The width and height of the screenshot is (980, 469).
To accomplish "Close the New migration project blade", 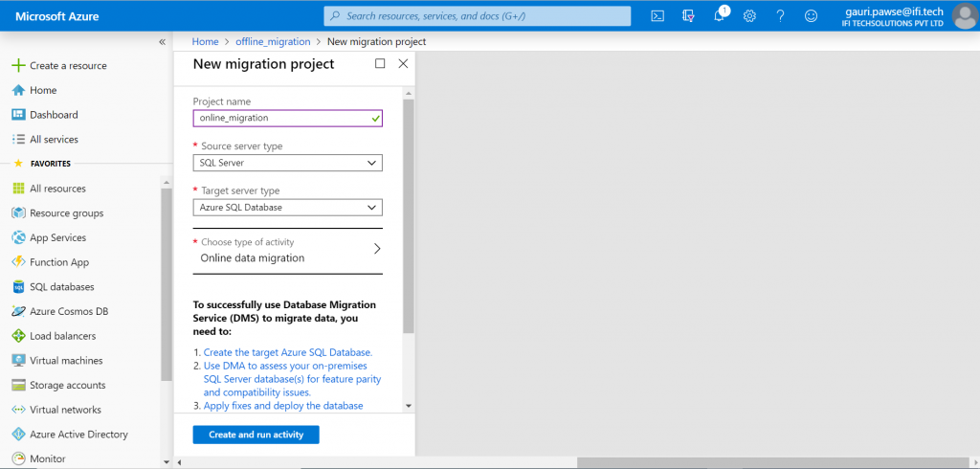I will tap(403, 63).
